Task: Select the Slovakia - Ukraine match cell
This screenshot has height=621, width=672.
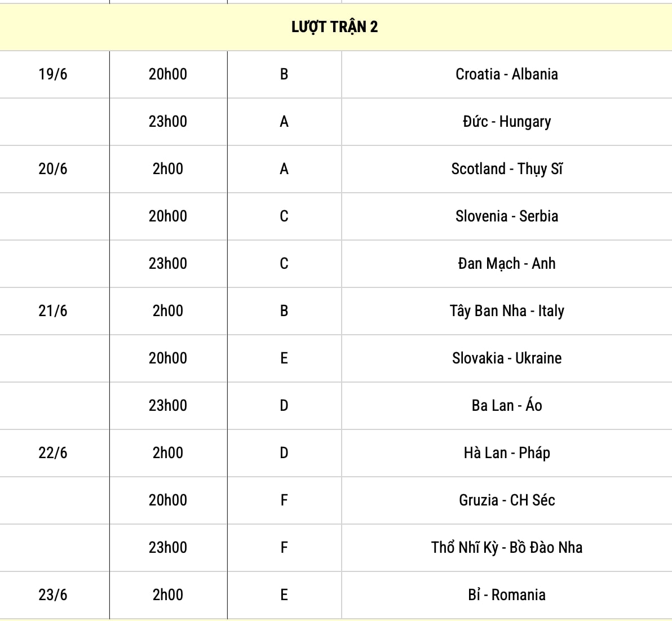Action: click(507, 358)
